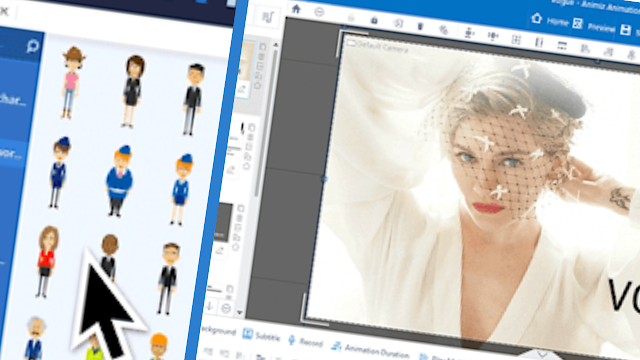Image resolution: width=640 pixels, height=360 pixels.
Task: Choose the long-haired woman in red top
Action: (47, 262)
